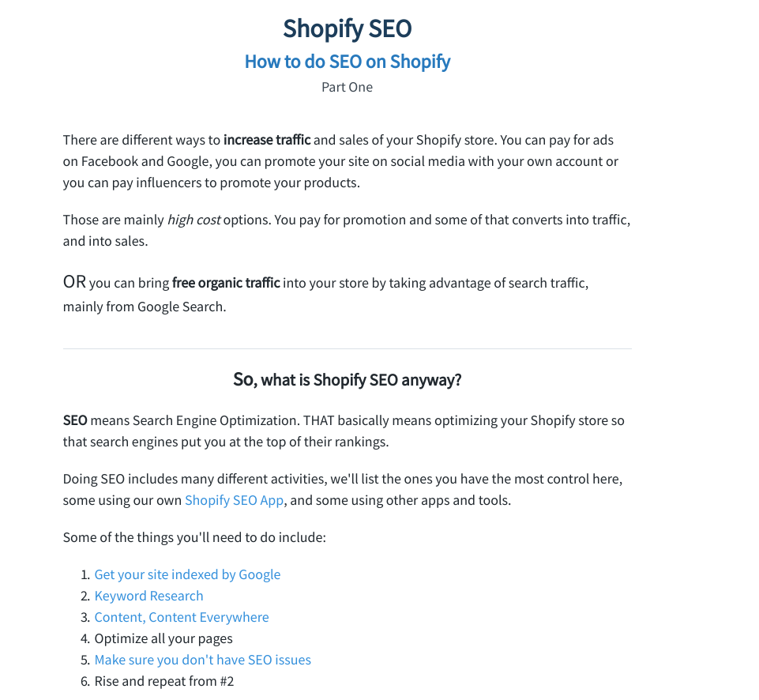This screenshot has height=700, width=759.
Task: Click the italic "high cost" phrase
Action: point(194,220)
